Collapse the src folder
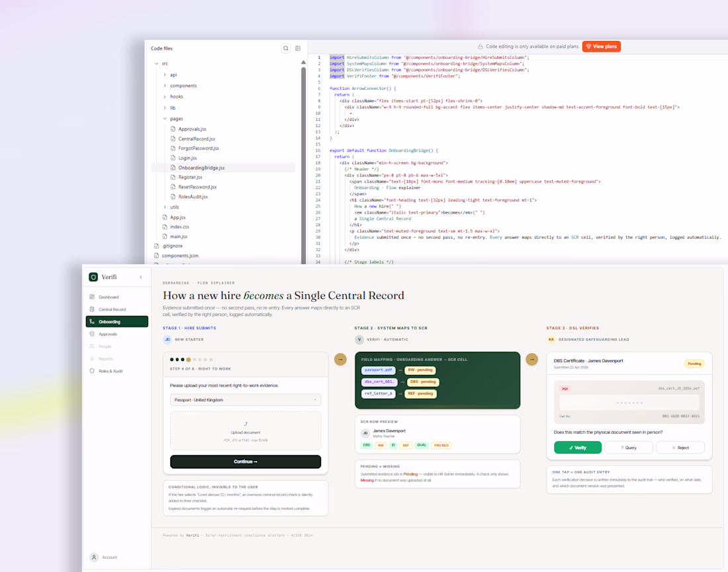 (x=156, y=63)
